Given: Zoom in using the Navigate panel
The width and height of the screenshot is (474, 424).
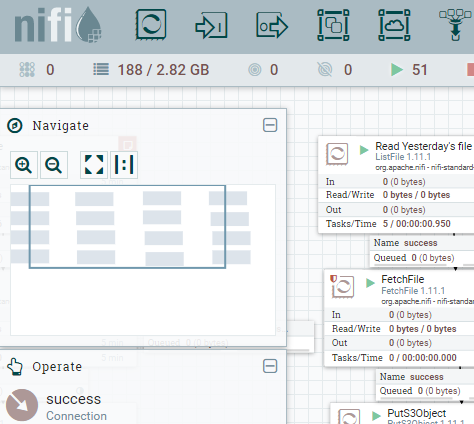Looking at the screenshot, I should pos(24,165).
